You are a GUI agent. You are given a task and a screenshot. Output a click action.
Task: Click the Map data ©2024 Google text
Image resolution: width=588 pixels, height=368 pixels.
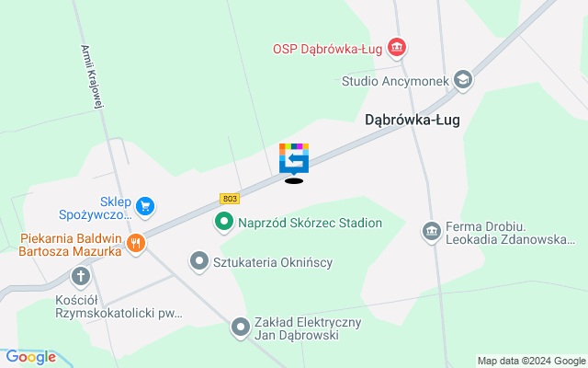click(531, 362)
